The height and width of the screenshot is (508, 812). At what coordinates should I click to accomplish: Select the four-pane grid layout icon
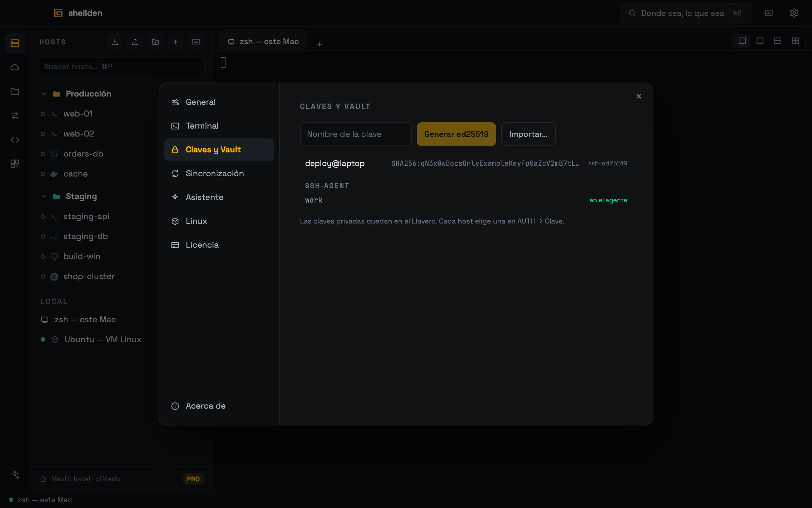(796, 41)
